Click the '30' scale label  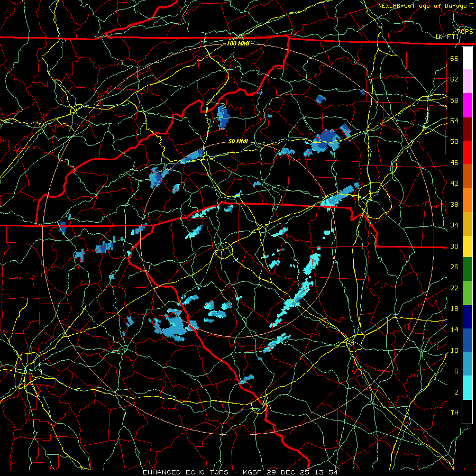point(454,246)
